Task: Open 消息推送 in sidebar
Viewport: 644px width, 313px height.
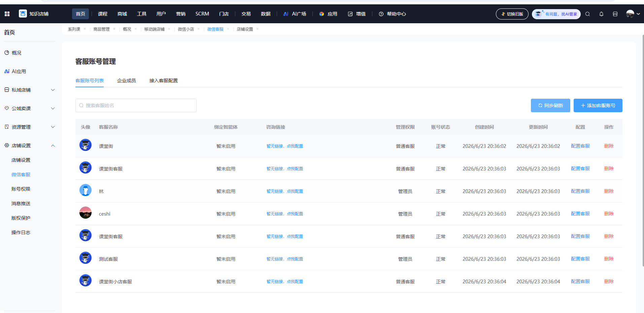Action: [x=21, y=204]
